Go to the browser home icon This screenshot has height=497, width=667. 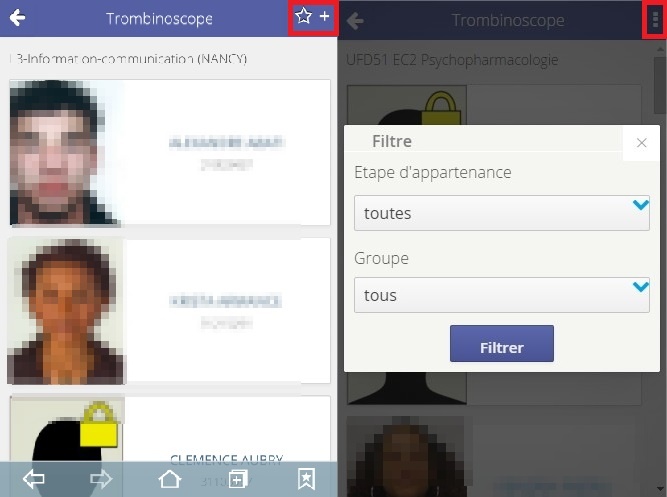coord(170,479)
